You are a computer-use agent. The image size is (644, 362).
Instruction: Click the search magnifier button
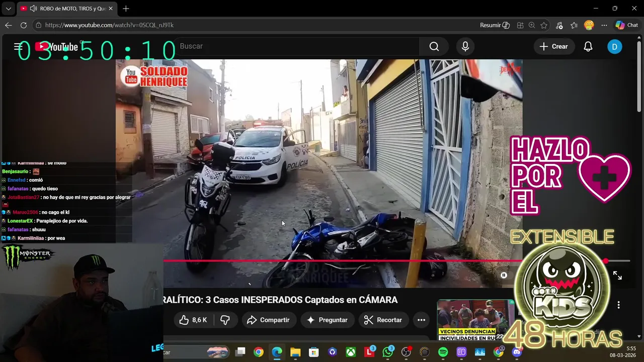(434, 46)
